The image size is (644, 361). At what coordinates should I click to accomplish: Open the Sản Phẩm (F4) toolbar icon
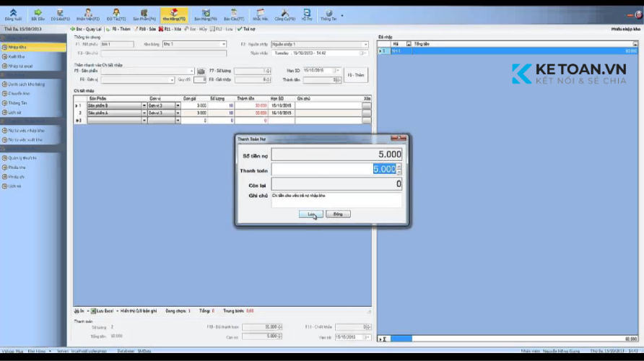click(x=144, y=14)
